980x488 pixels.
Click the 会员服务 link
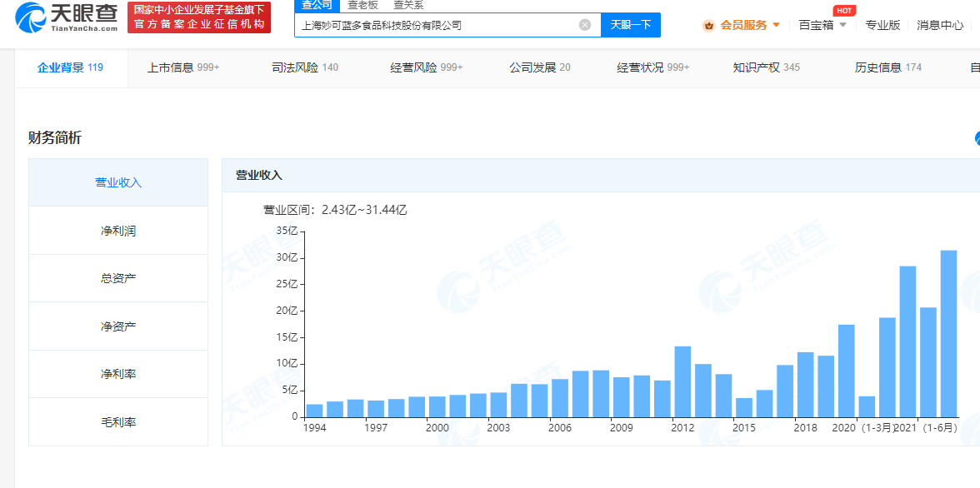(743, 25)
